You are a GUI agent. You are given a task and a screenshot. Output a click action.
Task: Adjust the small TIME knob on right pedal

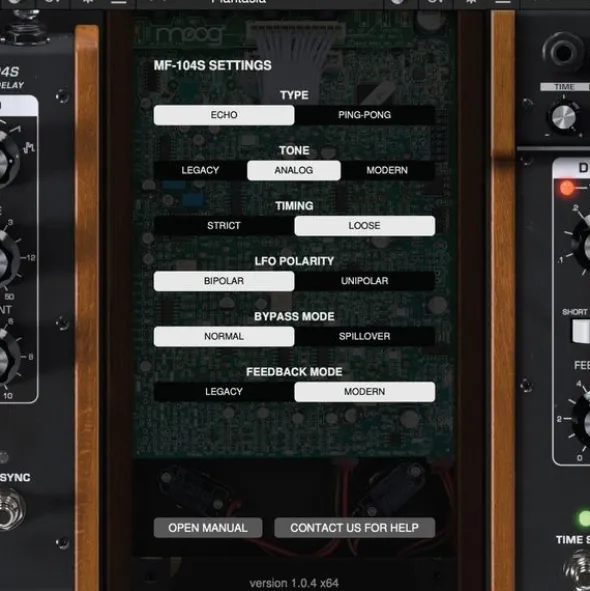tap(564, 117)
